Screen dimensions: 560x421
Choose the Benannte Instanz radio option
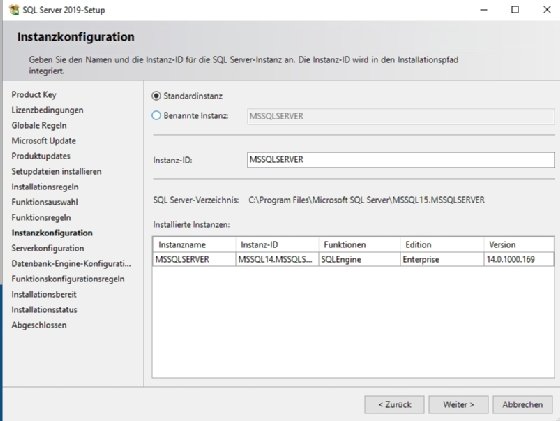[156, 116]
